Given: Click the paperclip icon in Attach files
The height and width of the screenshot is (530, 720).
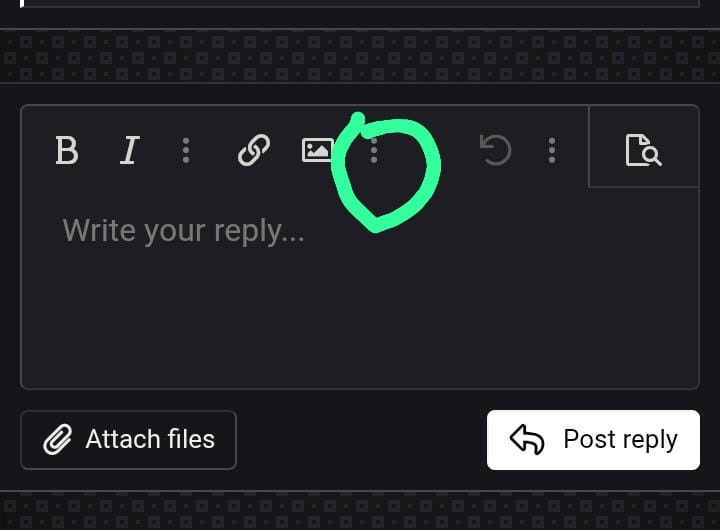Looking at the screenshot, I should coord(57,440).
